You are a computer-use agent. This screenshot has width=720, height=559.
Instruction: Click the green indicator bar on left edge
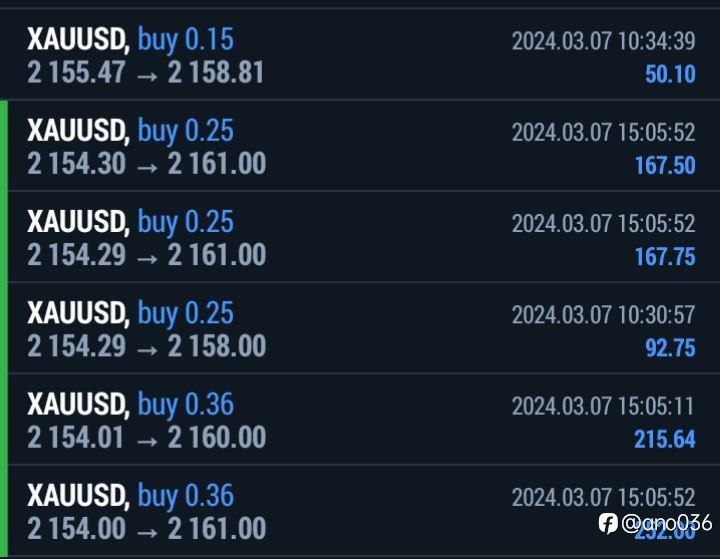tap(4, 329)
